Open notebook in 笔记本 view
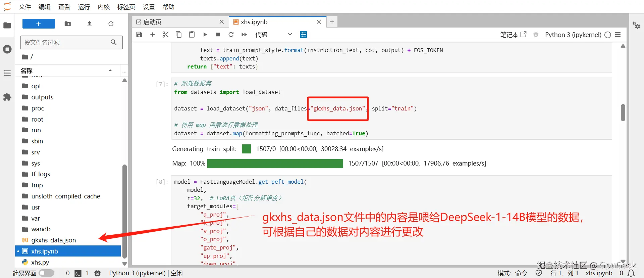Image resolution: width=644 pixels, height=278 pixels. point(513,35)
